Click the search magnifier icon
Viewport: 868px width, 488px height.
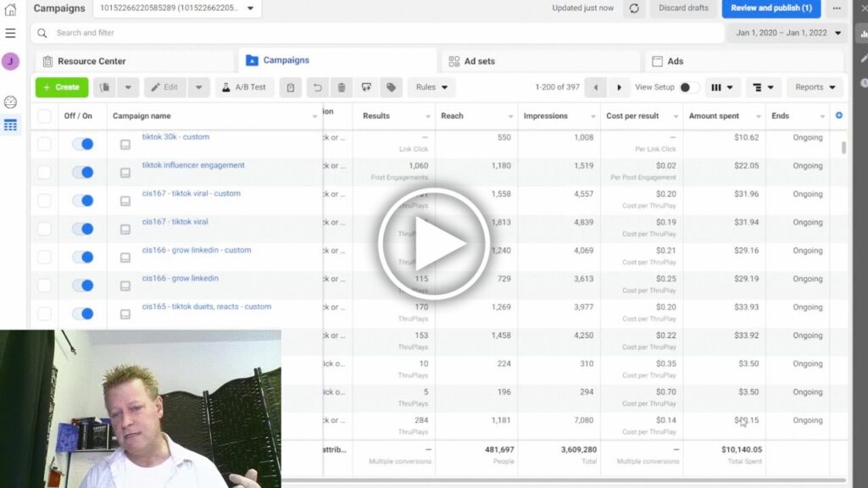point(42,33)
